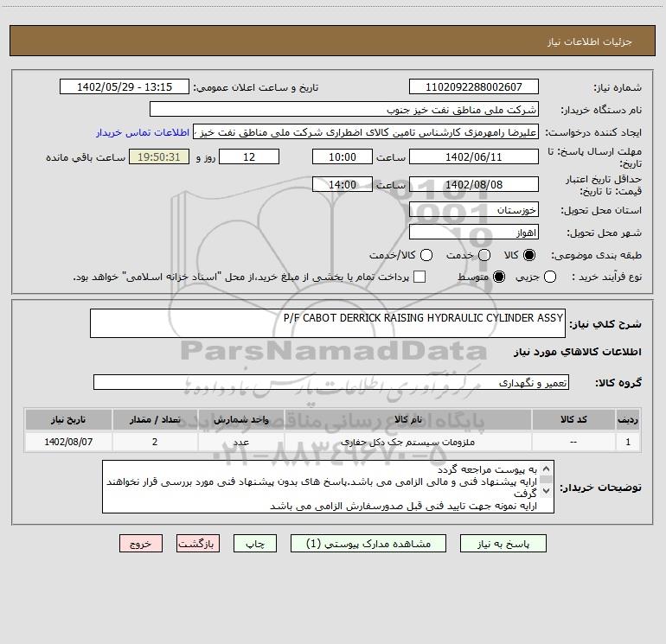Screen dimensions: 666x644
Task: Open اطلاعات تماس خریدار link
Action: pos(143,132)
